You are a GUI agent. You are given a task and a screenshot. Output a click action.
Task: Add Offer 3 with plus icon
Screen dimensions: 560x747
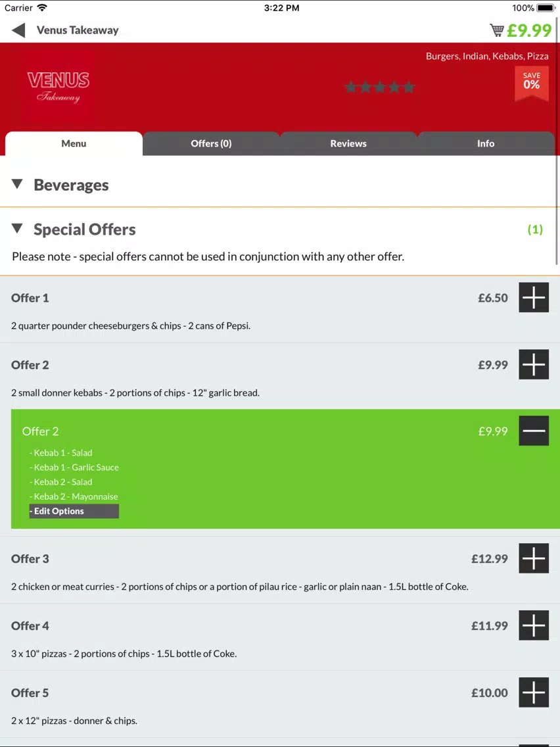(x=533, y=558)
